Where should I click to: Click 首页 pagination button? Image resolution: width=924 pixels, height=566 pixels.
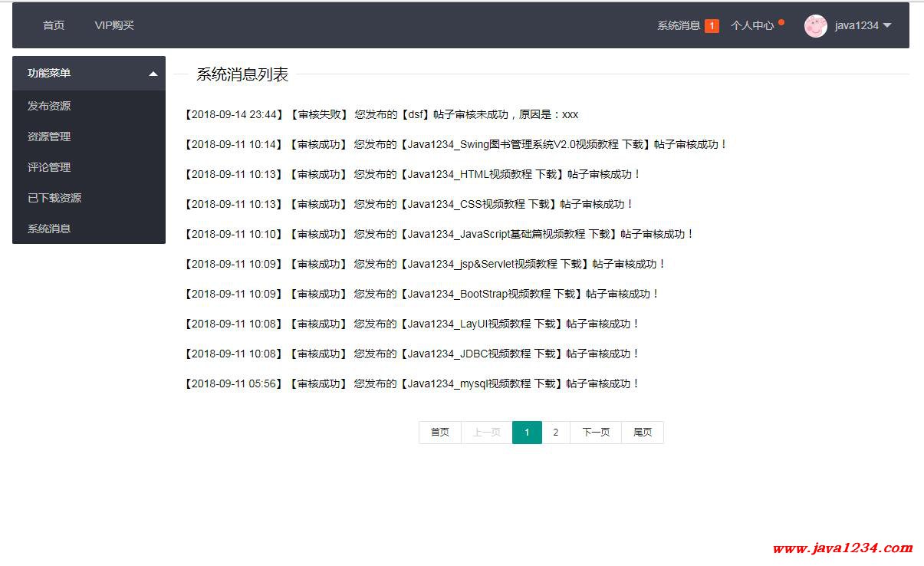[440, 433]
